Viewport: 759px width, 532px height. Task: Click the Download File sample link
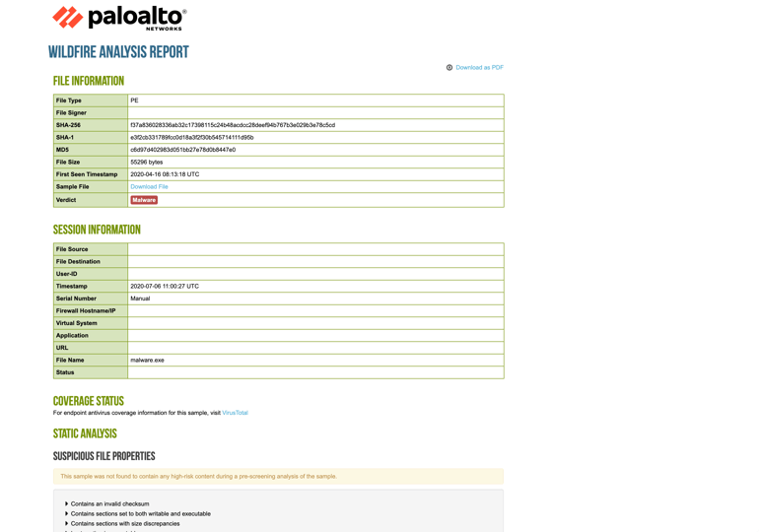point(149,186)
